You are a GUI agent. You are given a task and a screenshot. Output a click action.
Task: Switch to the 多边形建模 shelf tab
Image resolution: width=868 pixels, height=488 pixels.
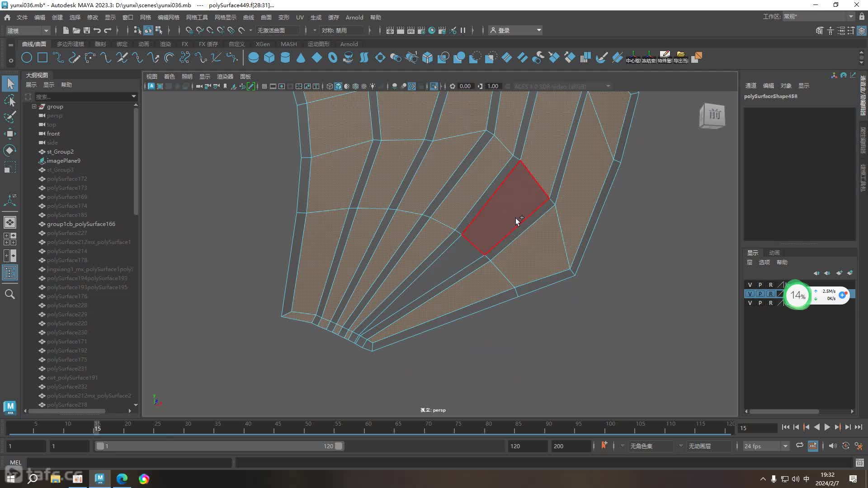71,44
